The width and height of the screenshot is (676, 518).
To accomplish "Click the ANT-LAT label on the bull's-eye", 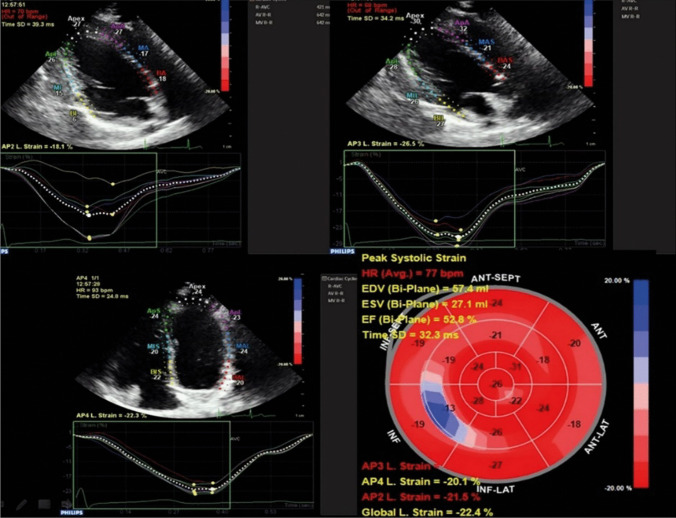I will 596,436.
